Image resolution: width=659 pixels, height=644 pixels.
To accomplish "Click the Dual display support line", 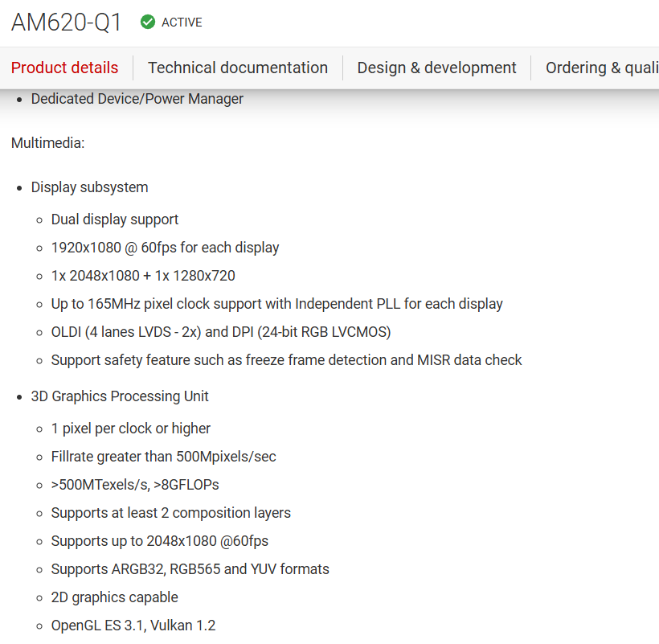I will pos(115,219).
